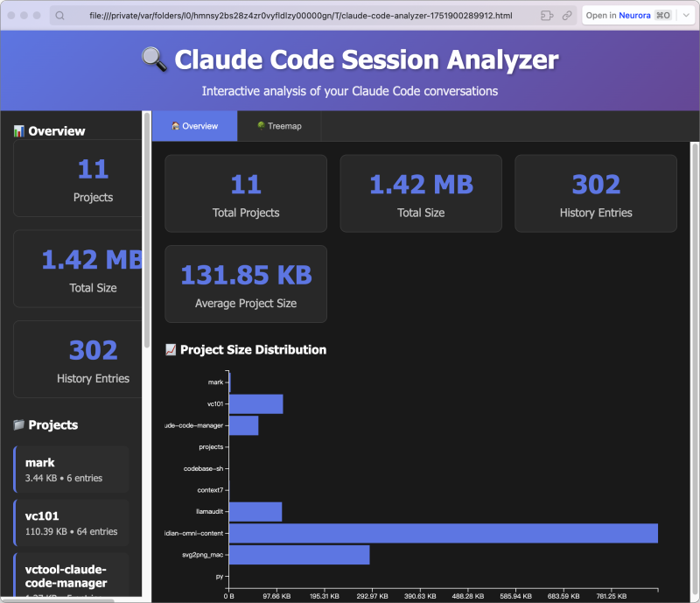Expand the dropdown arrow beside Open in Neurora
The height and width of the screenshot is (603, 700).
tap(686, 16)
